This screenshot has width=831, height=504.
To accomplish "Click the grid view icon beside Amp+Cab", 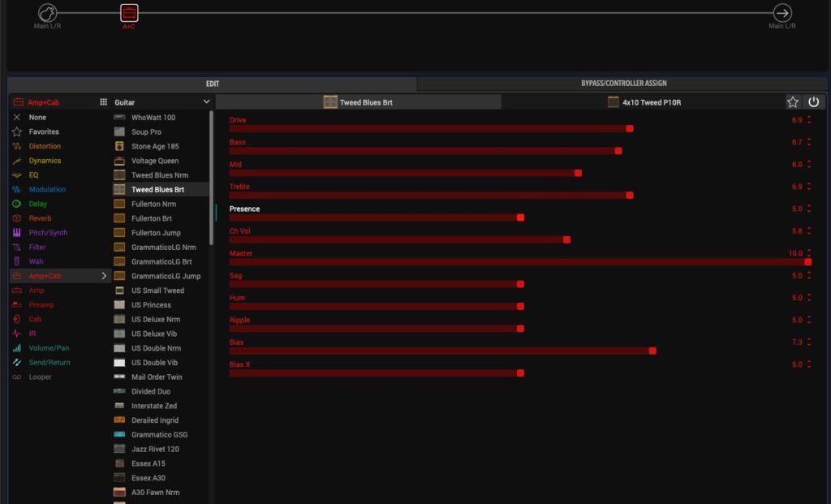I will click(103, 102).
